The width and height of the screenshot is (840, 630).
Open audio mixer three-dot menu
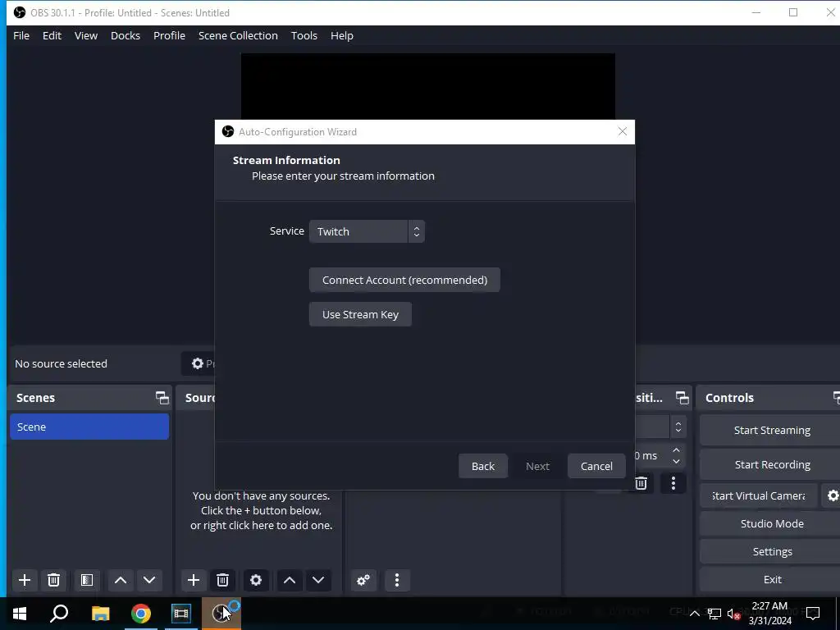point(397,580)
